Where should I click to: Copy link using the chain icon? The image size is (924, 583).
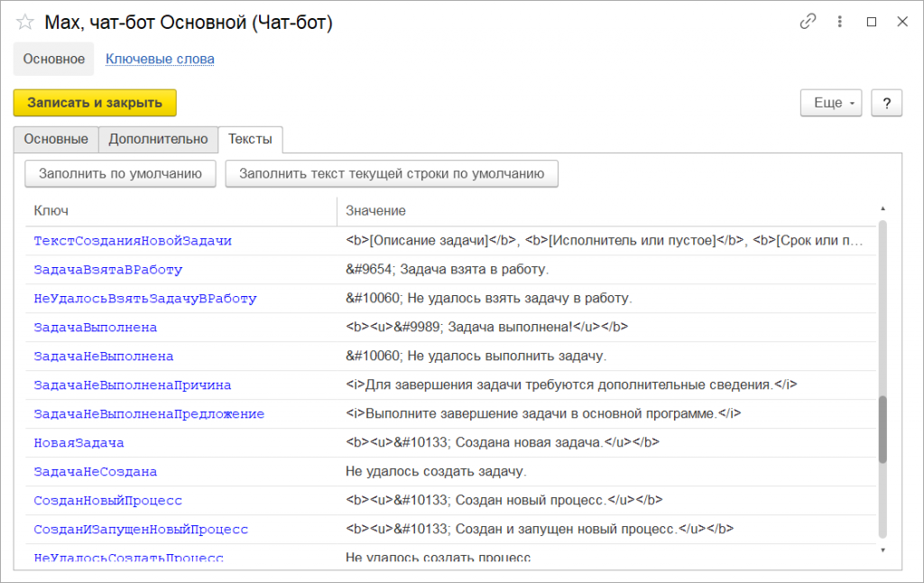(808, 23)
